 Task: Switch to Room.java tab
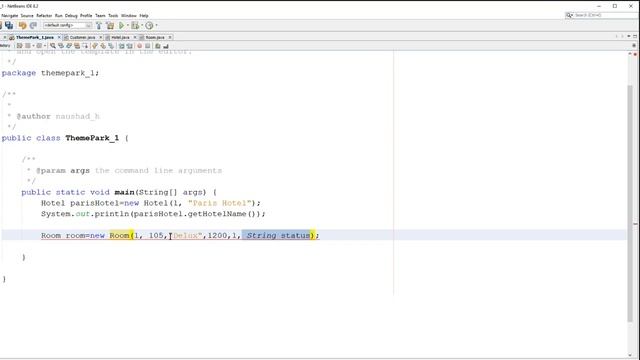(x=155, y=37)
